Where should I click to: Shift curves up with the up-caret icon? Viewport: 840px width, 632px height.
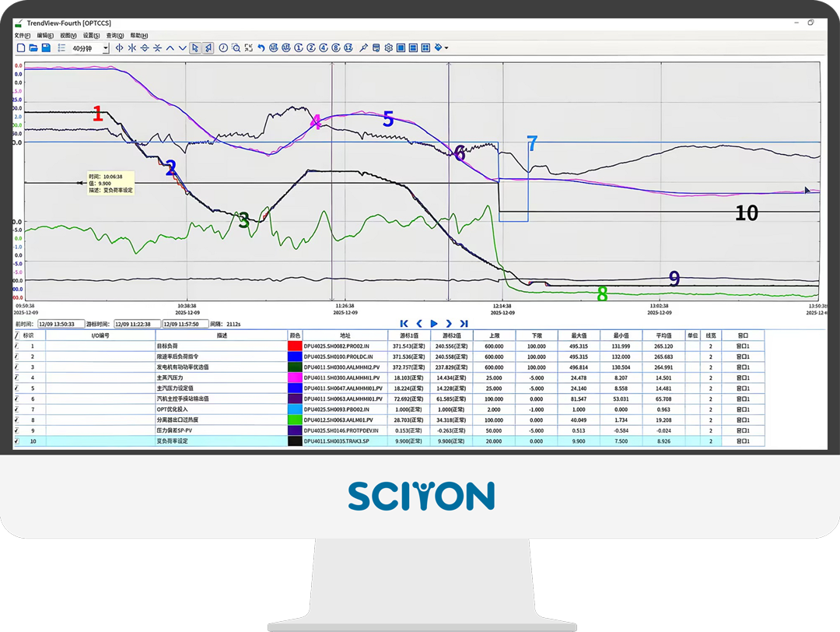pyautogui.click(x=170, y=47)
